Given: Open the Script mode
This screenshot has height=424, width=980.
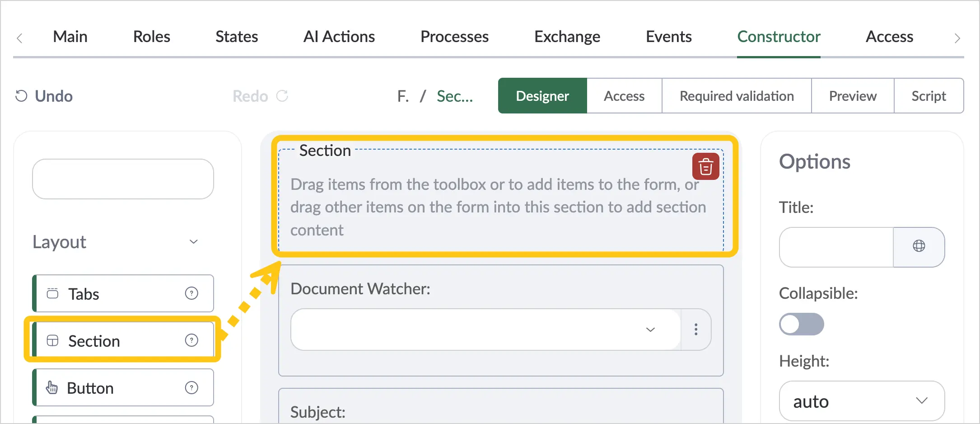Looking at the screenshot, I should pyautogui.click(x=929, y=96).
